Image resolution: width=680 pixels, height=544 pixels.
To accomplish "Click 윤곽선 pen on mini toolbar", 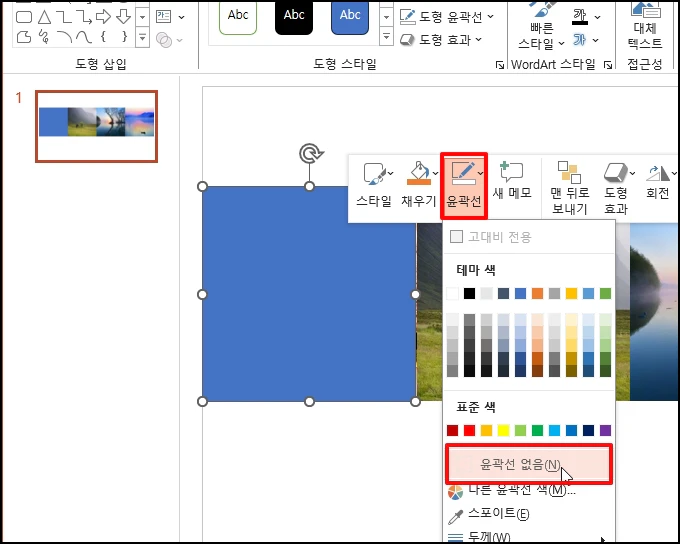I will (x=464, y=185).
